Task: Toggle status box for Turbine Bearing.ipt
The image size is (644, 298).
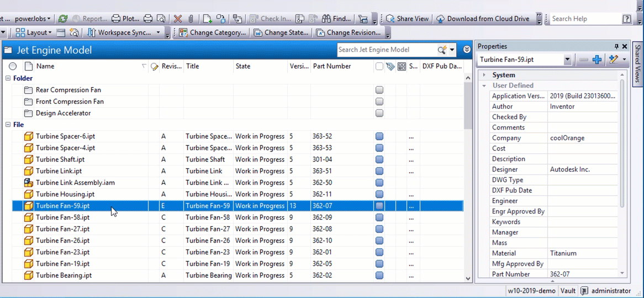Action: point(379,275)
